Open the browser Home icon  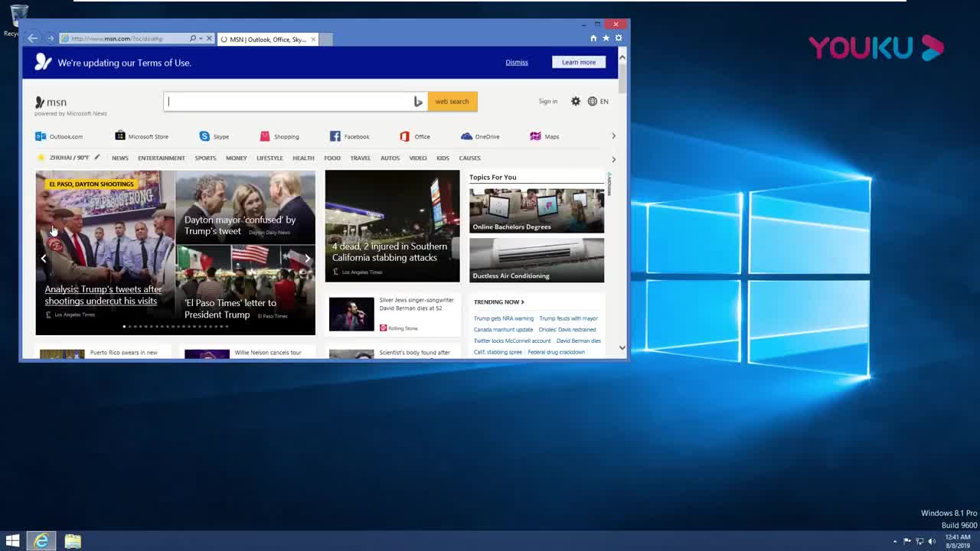(x=593, y=38)
